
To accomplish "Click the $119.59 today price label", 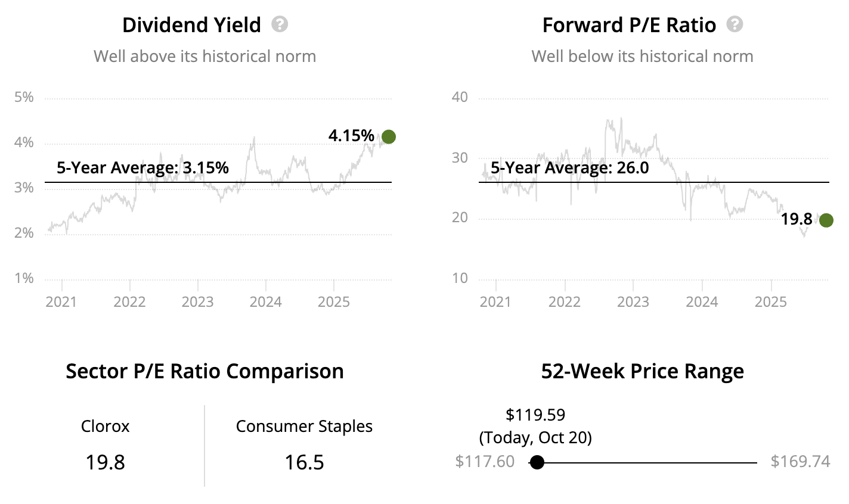I will [535, 415].
